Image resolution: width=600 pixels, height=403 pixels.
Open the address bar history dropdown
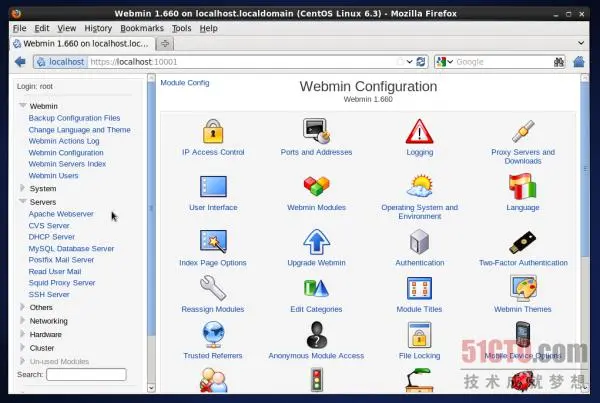click(x=409, y=62)
